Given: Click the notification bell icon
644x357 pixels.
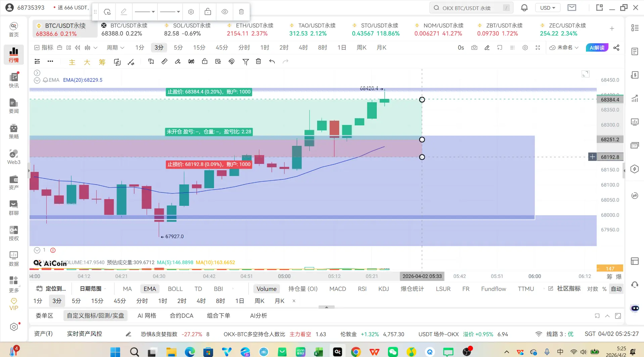Looking at the screenshot, I should [524, 8].
